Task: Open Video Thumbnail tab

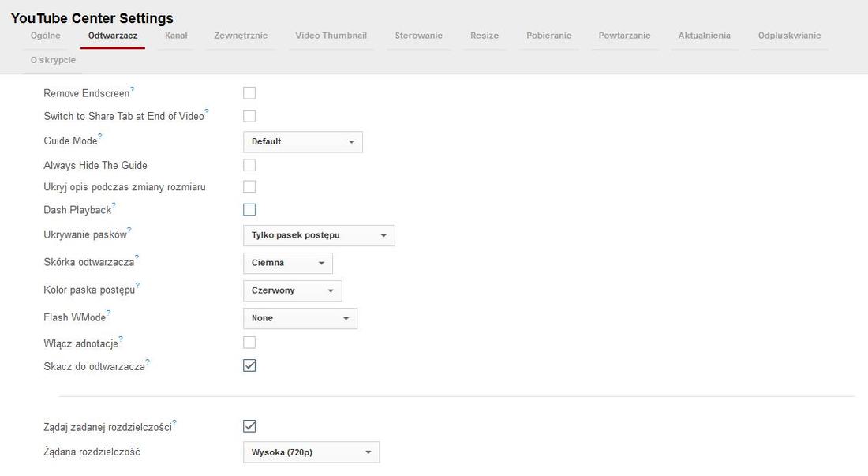Action: 331,36
